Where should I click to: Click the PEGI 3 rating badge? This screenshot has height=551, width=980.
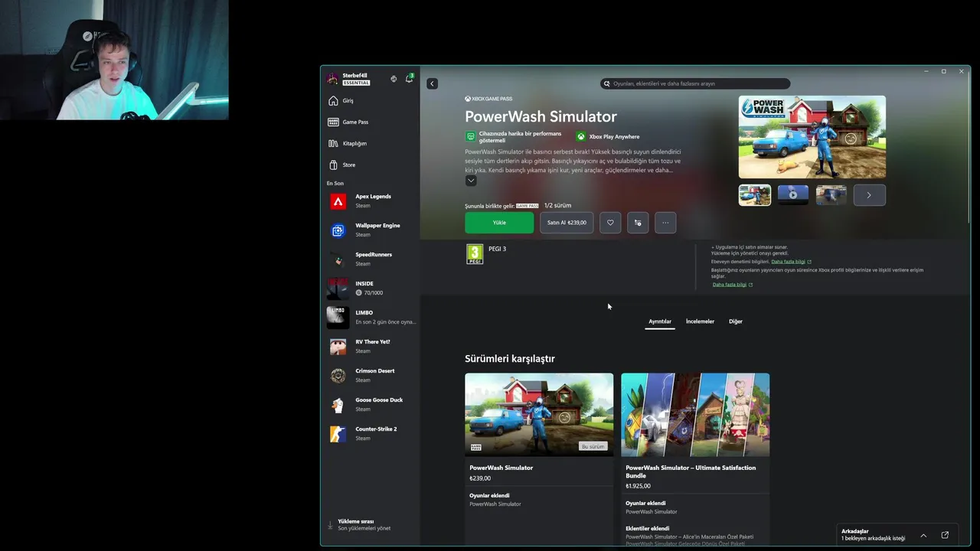[475, 254]
